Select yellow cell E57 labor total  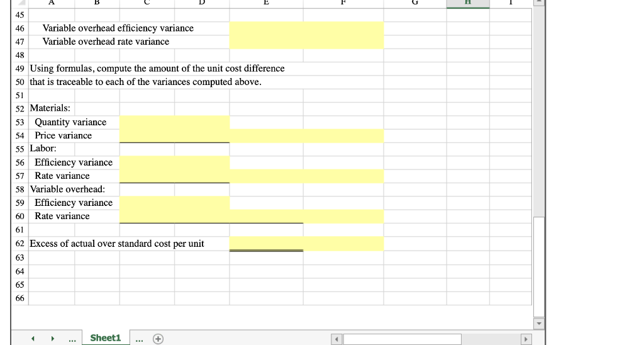(x=266, y=176)
